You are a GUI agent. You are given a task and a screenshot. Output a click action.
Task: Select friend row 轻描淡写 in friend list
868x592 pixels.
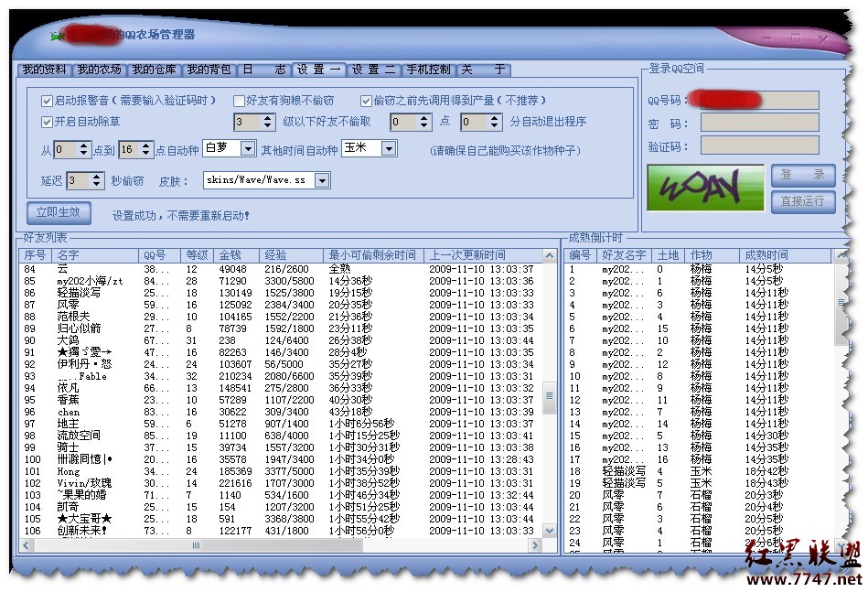pos(281,293)
